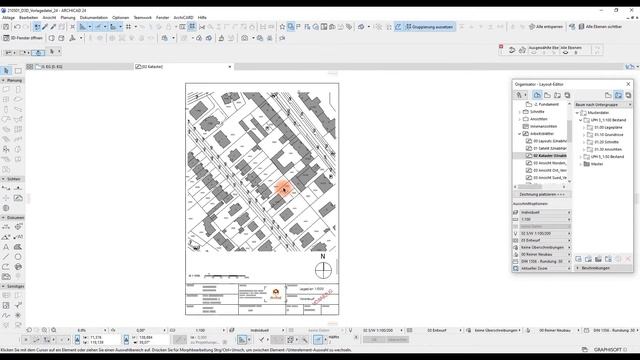Select the '03 Ansicht Norden' worksheet row
This screenshot has width=640, height=360.
point(546,163)
